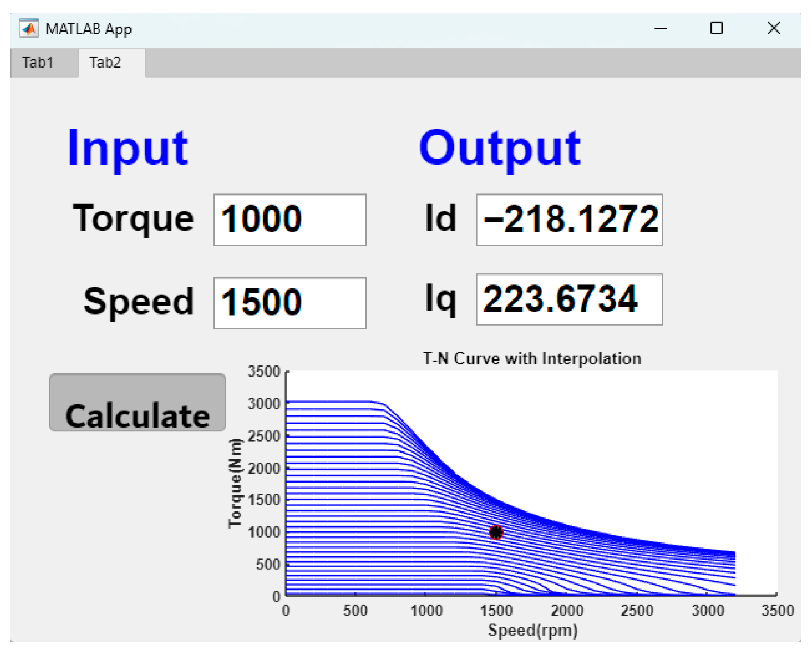Click the T-N Curve with Interpolation title
Screen dimensions: 812x651
532,358
